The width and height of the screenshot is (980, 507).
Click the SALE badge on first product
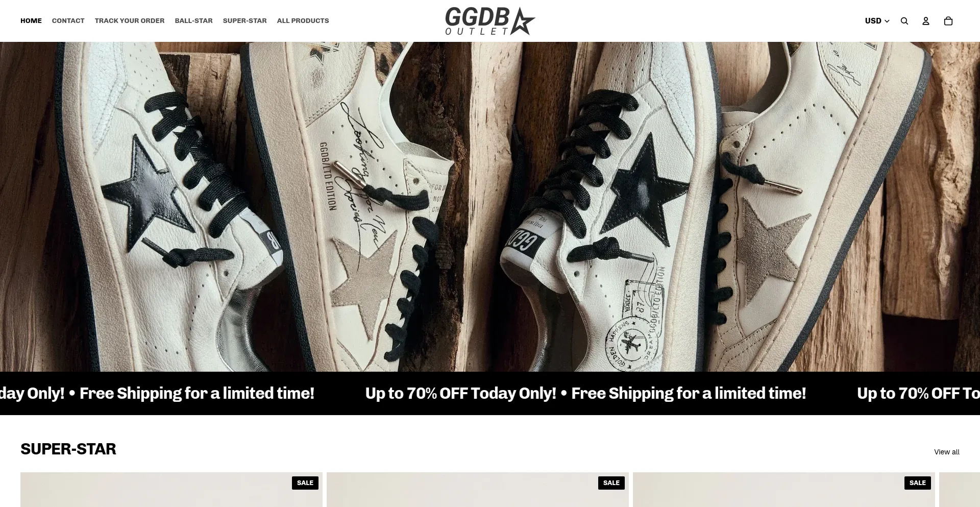pos(305,483)
